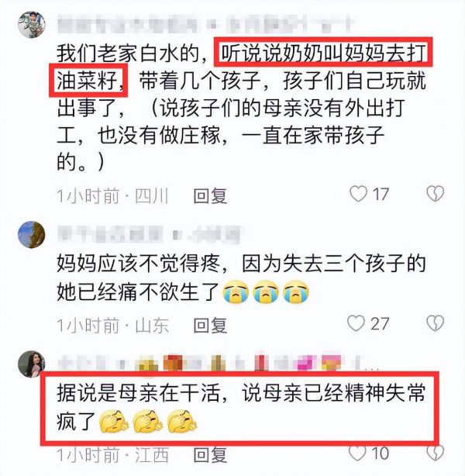Tap broken heart on the Shandong comment
This screenshot has height=476, width=465.
click(436, 323)
